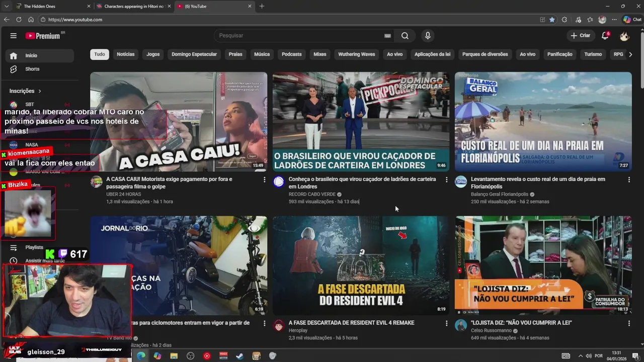Open RECORD CABO VERDE channel name
Screen dimensions: 644x362
(x=312, y=194)
